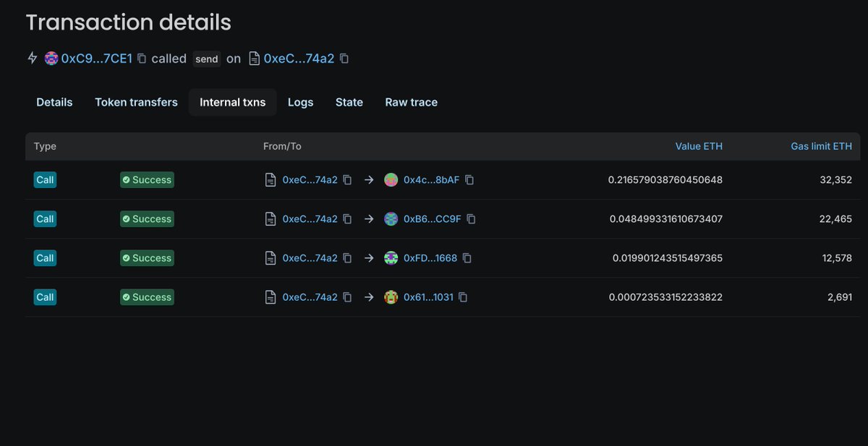Click the Call badge in 0xB6...CC9F row
Screen dimensions: 868x446
45,219
